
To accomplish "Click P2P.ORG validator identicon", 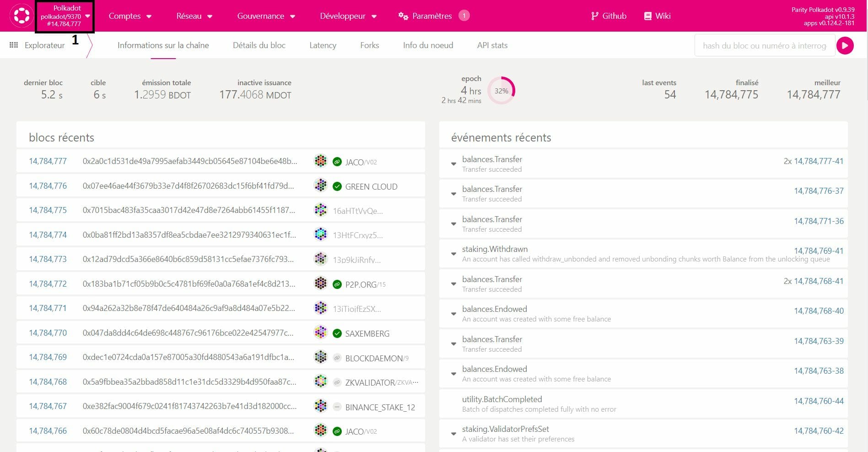I will point(321,283).
